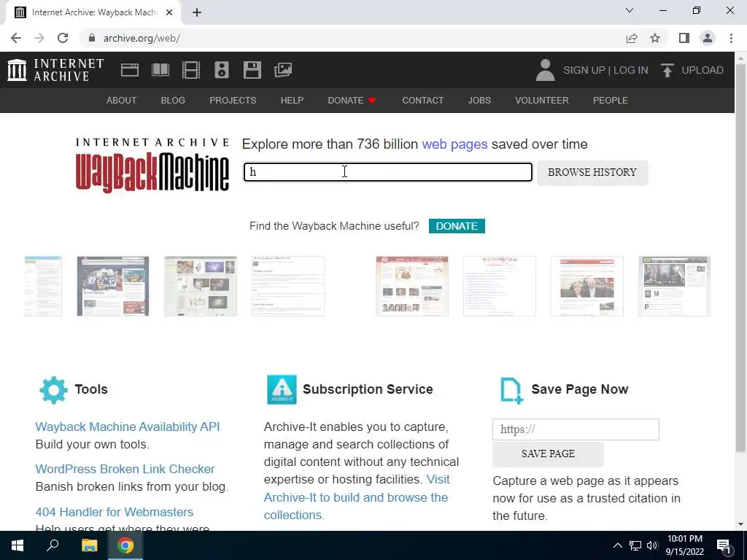
Task: Open the notifications center icon
Action: click(724, 545)
